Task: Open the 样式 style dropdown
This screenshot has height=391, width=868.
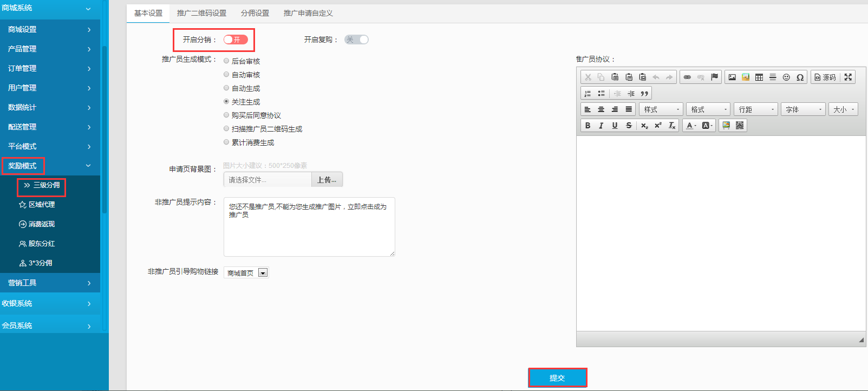Action: 661,109
